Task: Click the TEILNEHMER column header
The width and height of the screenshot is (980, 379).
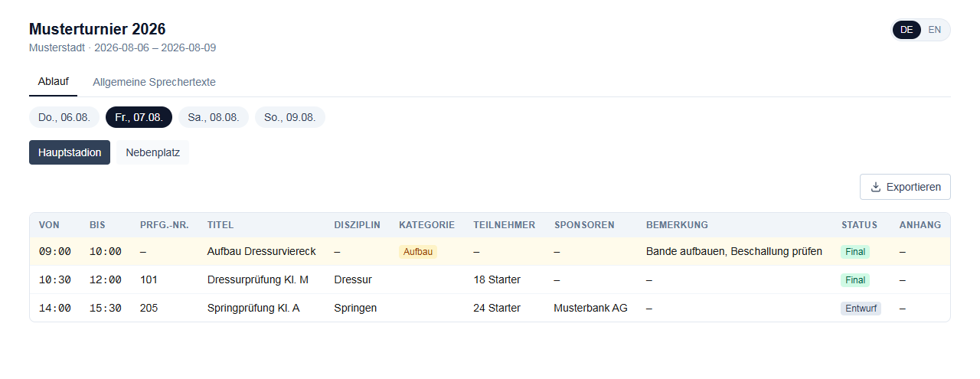Action: coord(505,225)
